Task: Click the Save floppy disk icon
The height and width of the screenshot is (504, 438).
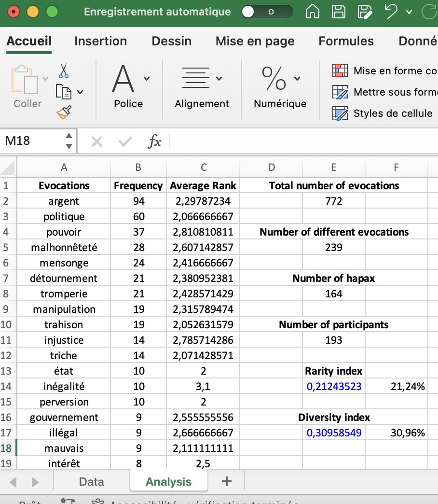Action: [339, 12]
